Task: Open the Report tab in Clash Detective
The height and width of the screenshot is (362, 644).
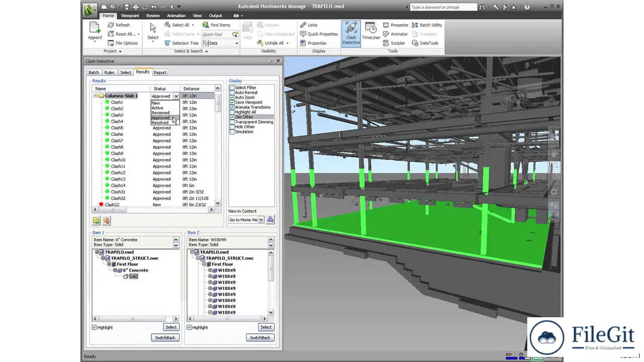Action: 160,72
